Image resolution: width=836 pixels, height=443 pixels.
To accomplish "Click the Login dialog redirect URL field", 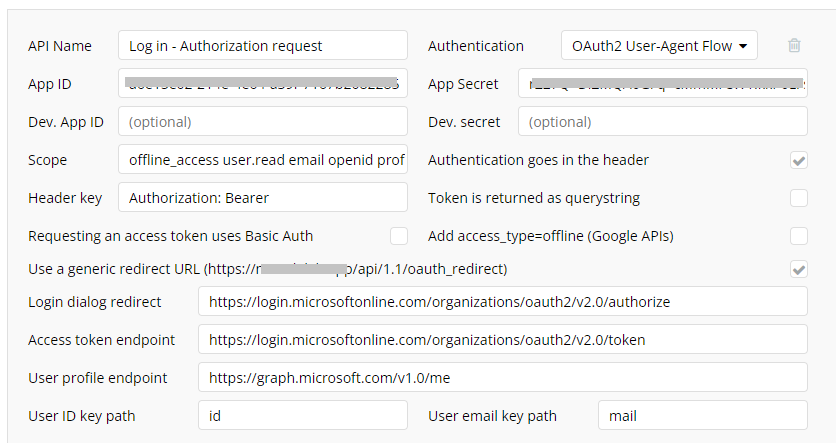I will (x=503, y=301).
